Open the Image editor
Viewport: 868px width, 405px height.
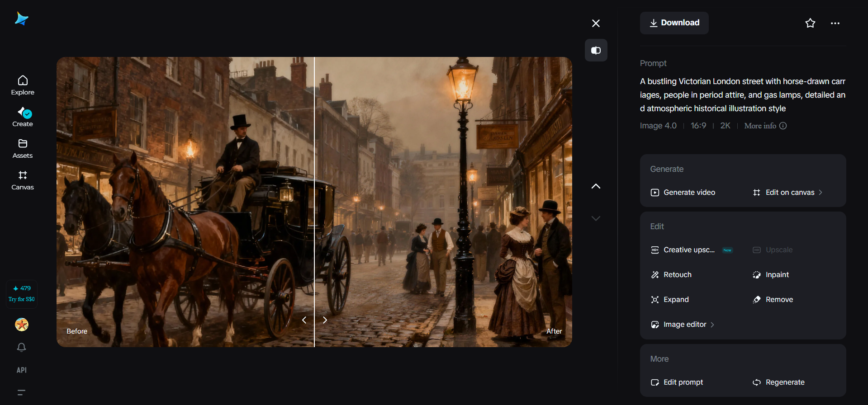point(683,325)
